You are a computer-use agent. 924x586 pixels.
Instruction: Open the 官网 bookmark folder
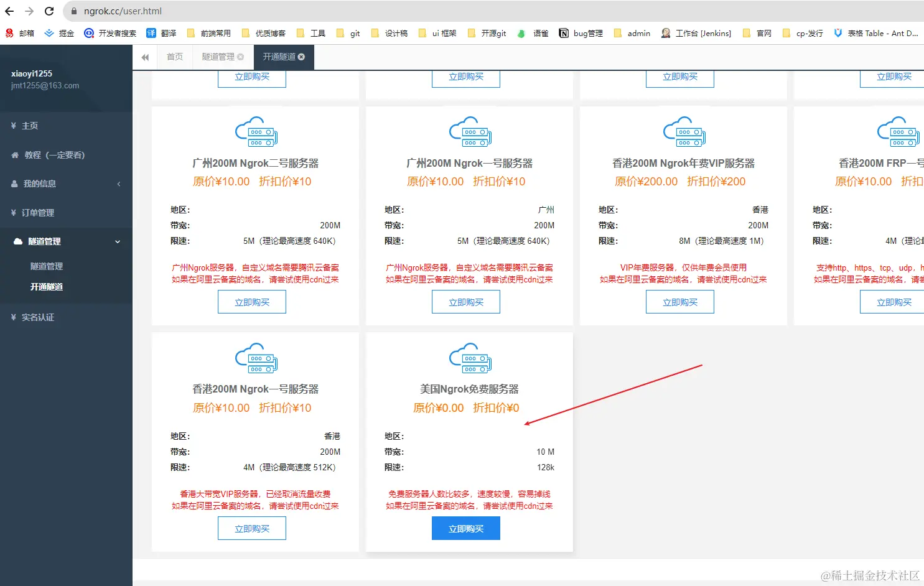coord(757,33)
